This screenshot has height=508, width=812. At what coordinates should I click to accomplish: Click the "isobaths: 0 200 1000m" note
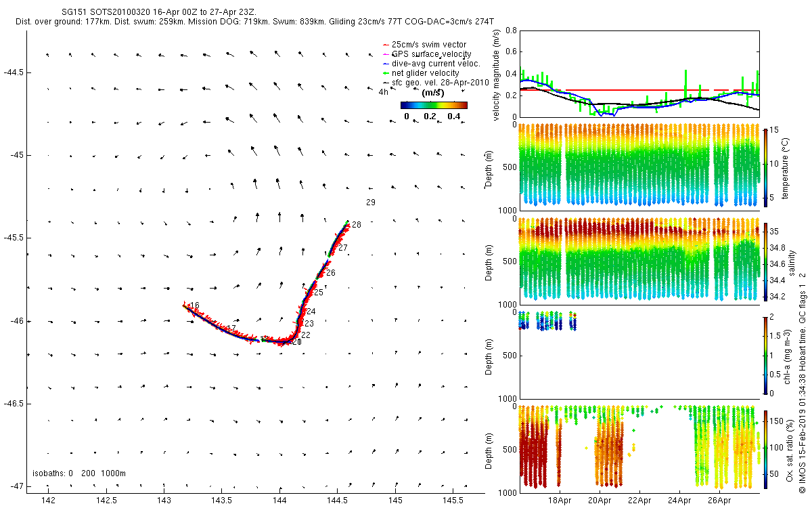[x=79, y=473]
